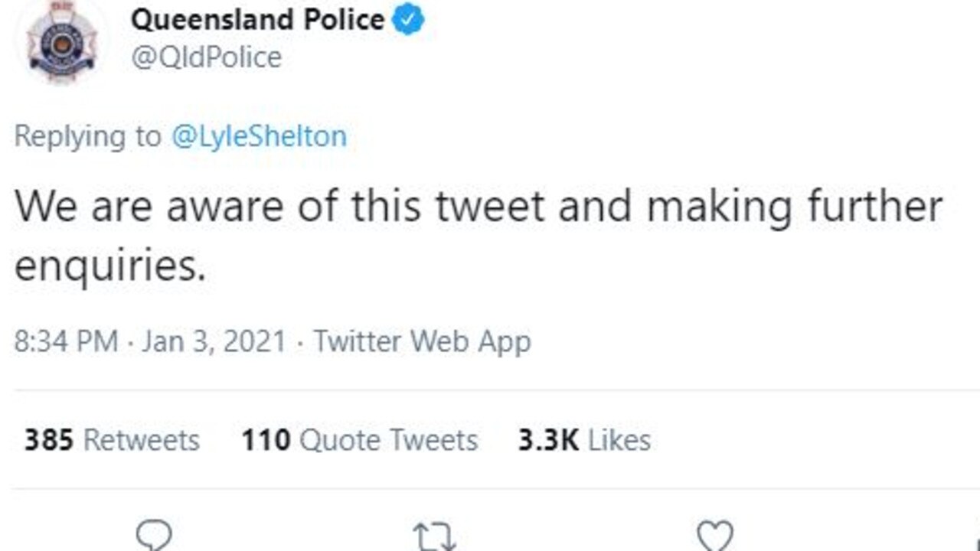Click the word 'Retweets' in stats

[141, 440]
